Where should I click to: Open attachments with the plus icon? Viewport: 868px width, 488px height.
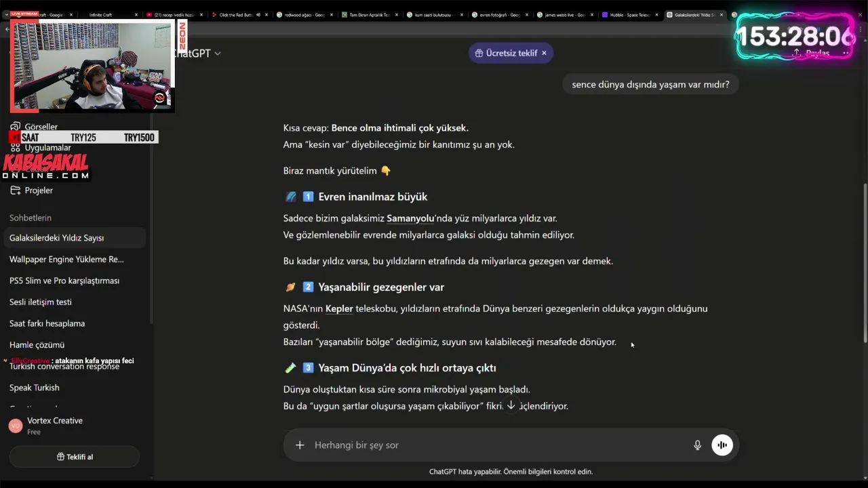[x=300, y=445]
